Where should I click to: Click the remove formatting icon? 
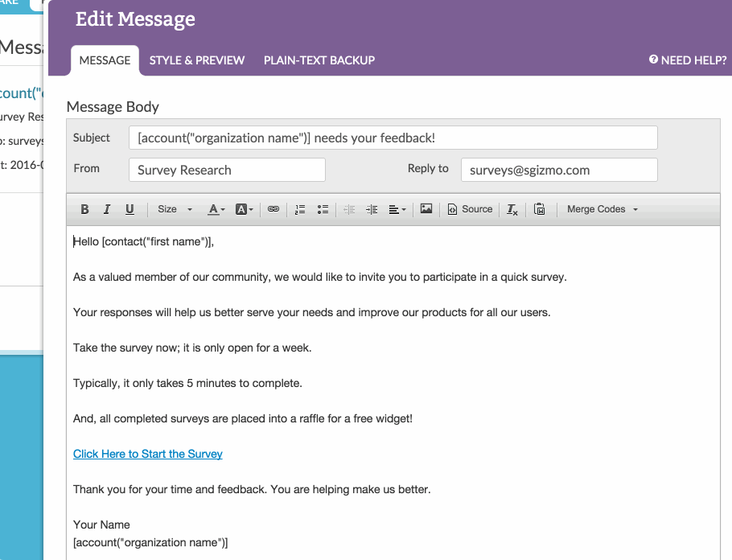[512, 209]
